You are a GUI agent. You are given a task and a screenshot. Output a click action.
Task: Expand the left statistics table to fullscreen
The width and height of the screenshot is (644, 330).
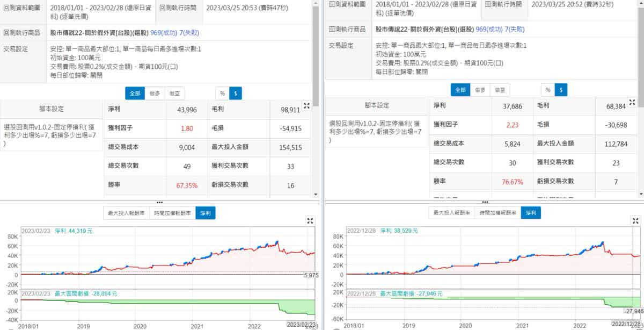307,106
